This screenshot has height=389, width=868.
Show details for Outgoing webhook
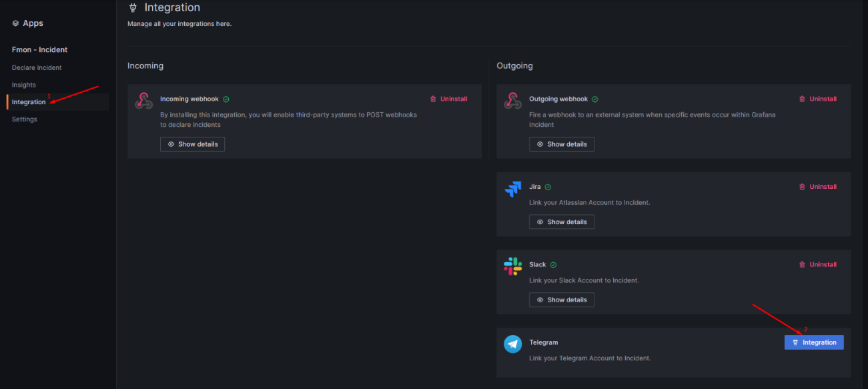pos(561,144)
